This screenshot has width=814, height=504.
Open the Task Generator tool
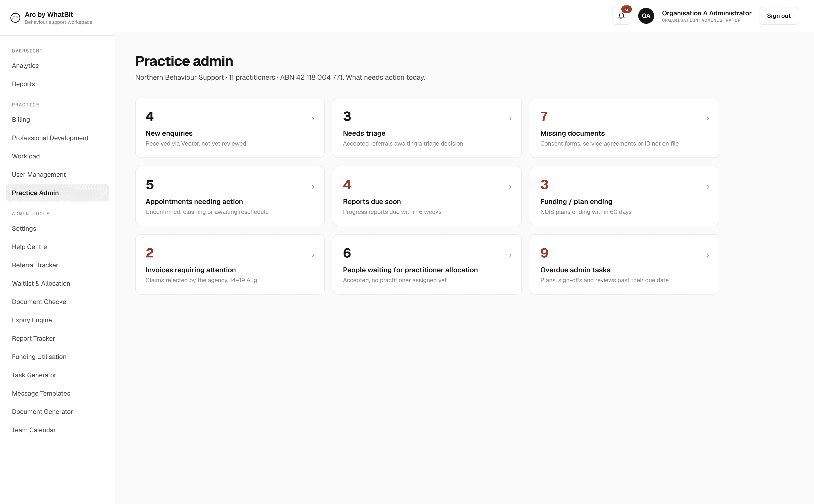[57, 375]
